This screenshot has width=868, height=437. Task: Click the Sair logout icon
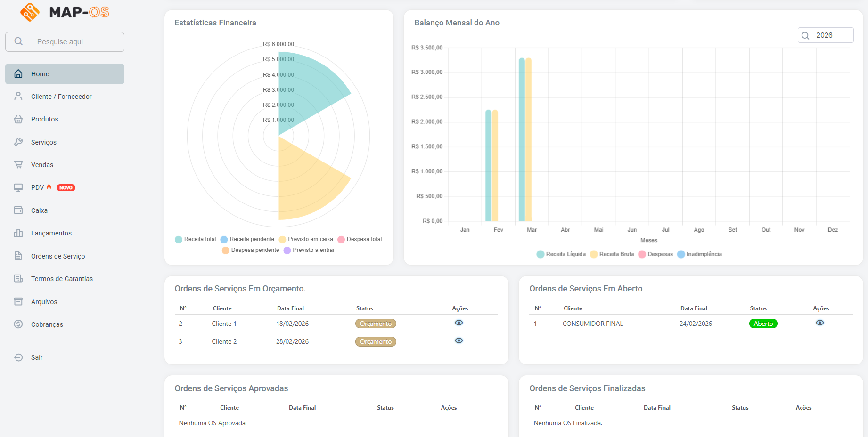18,357
